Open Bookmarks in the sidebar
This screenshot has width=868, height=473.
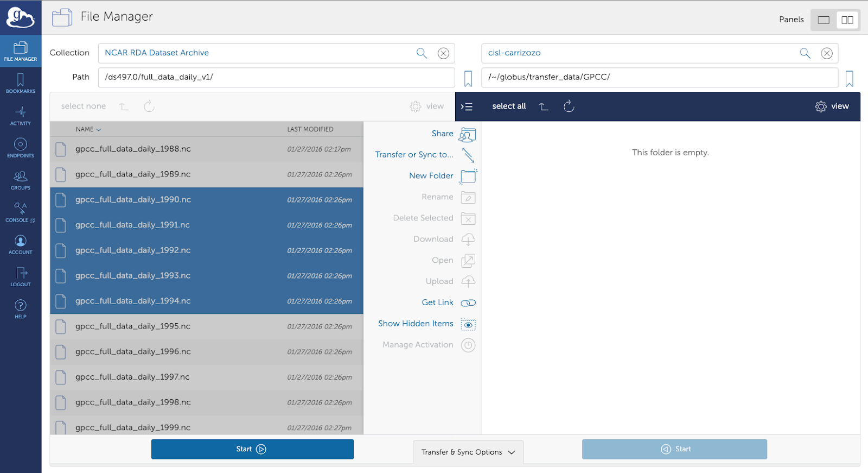coord(21,84)
